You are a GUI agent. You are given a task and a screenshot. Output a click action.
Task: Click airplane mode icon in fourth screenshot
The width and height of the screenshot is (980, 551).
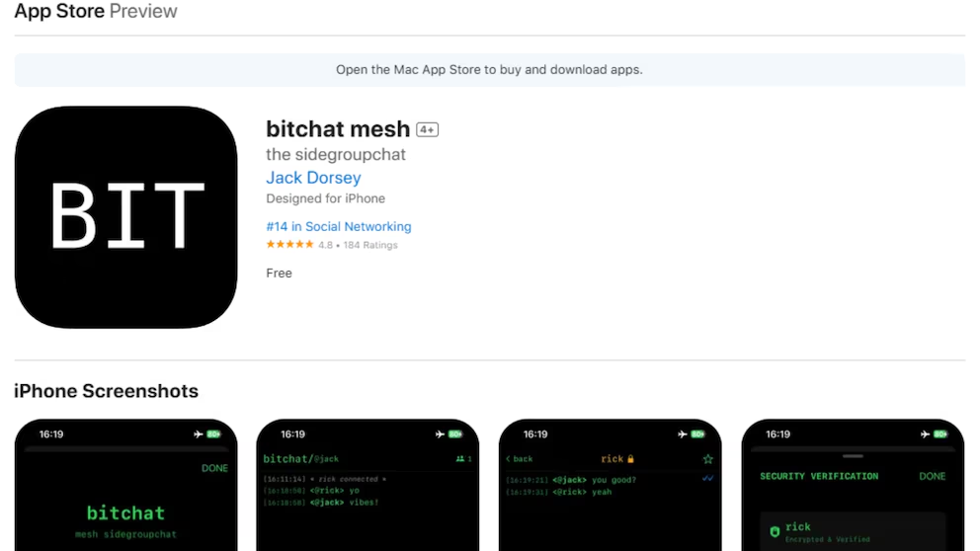925,434
